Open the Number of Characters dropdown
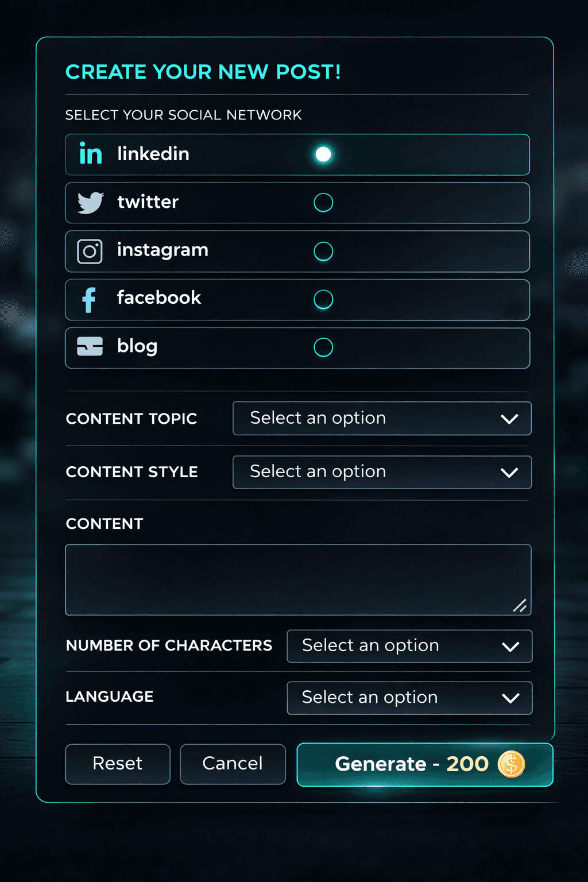This screenshot has height=882, width=588. pyautogui.click(x=409, y=645)
